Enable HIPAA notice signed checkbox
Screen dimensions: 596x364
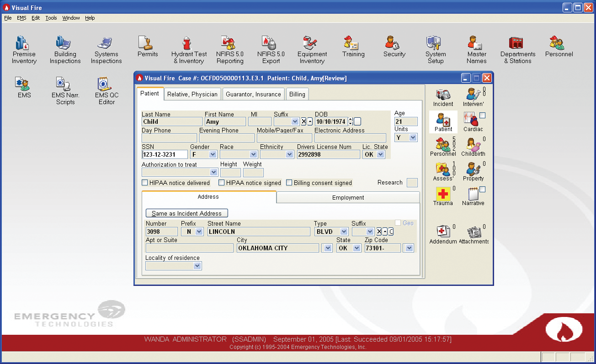tap(222, 183)
